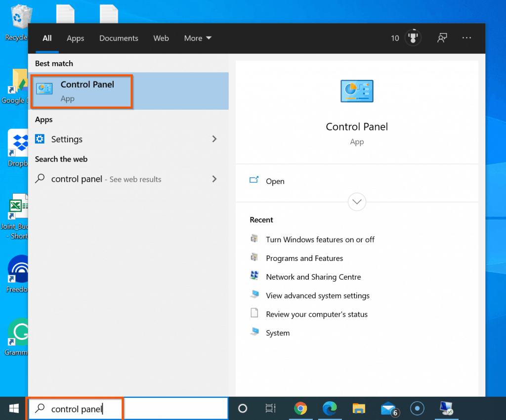Expand the chevron below the Open option

pos(357,202)
